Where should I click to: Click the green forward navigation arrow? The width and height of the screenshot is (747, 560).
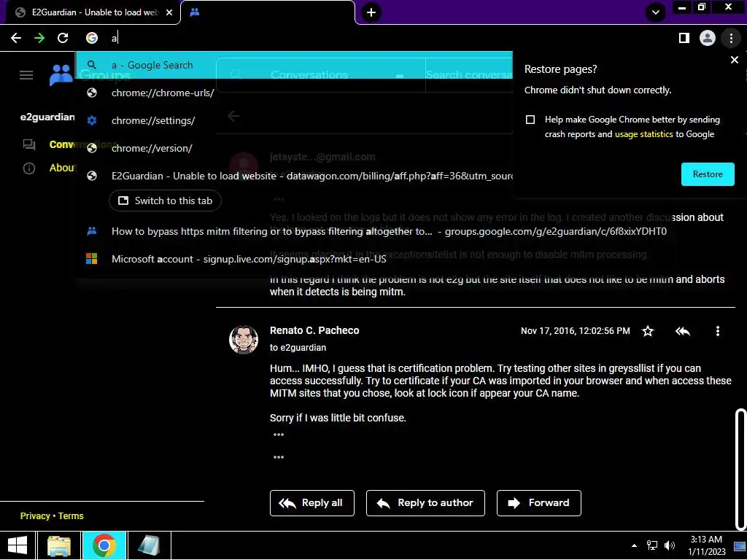tap(39, 38)
